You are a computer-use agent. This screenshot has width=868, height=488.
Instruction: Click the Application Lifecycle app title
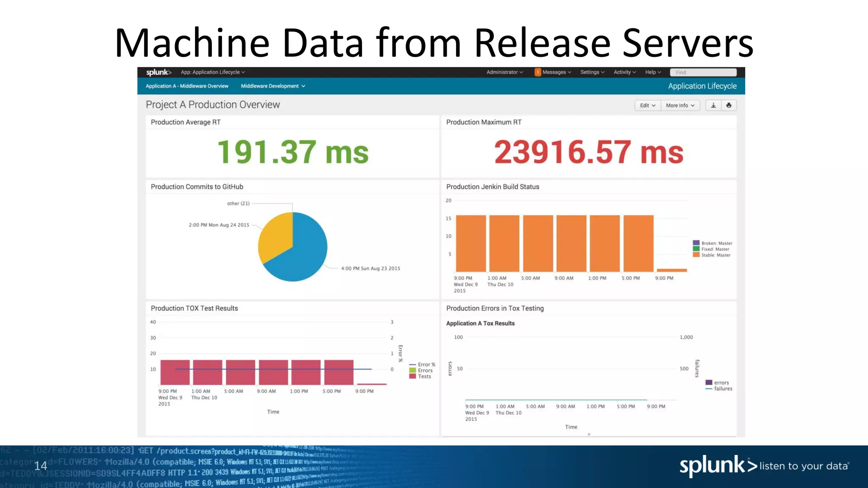pos(702,86)
